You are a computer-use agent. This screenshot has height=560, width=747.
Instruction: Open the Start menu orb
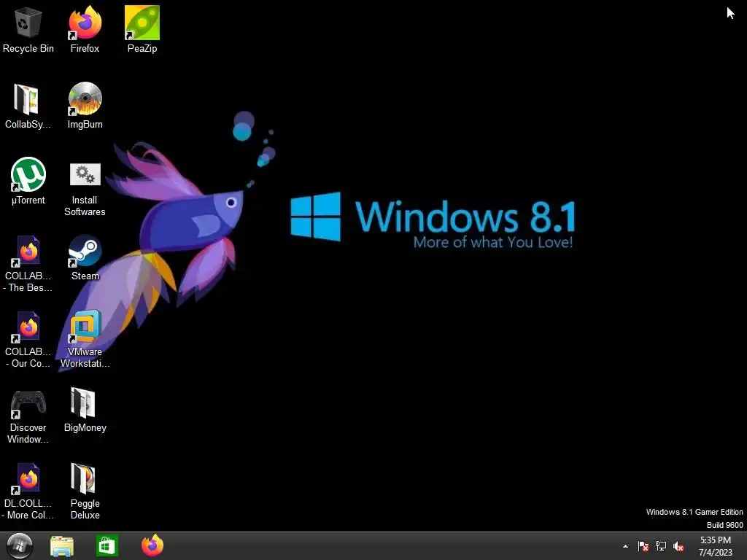pos(20,545)
